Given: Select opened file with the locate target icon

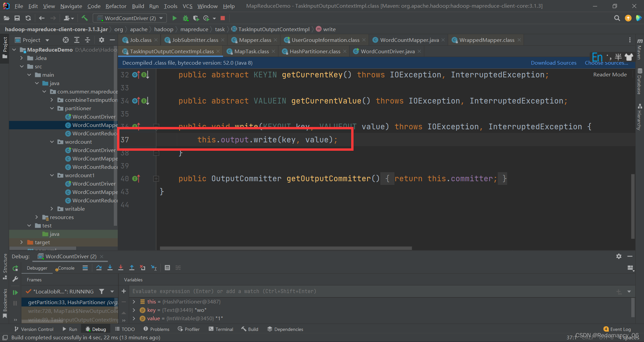Looking at the screenshot, I should (66, 40).
